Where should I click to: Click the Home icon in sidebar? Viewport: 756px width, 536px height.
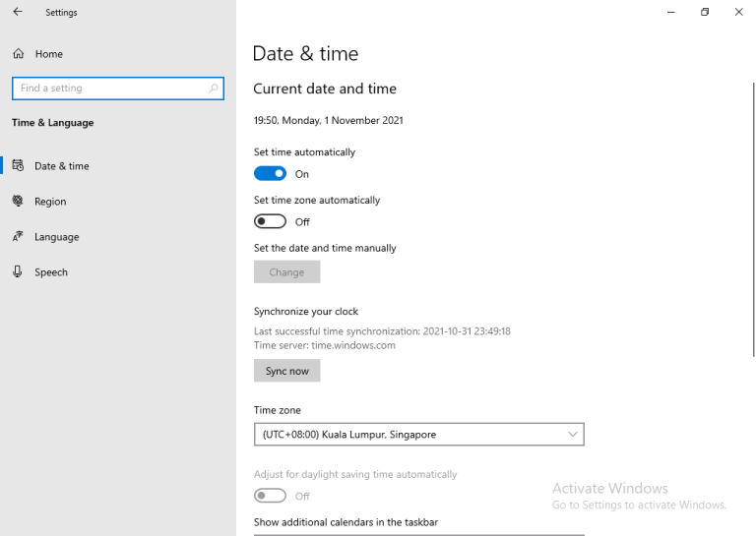pyautogui.click(x=18, y=54)
